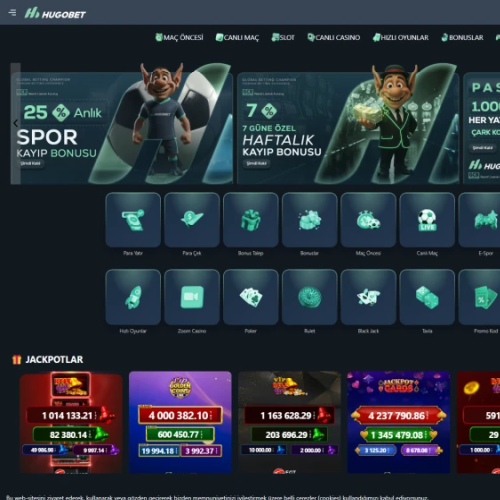
Task: Select the Poker cards icon
Action: 251,297
